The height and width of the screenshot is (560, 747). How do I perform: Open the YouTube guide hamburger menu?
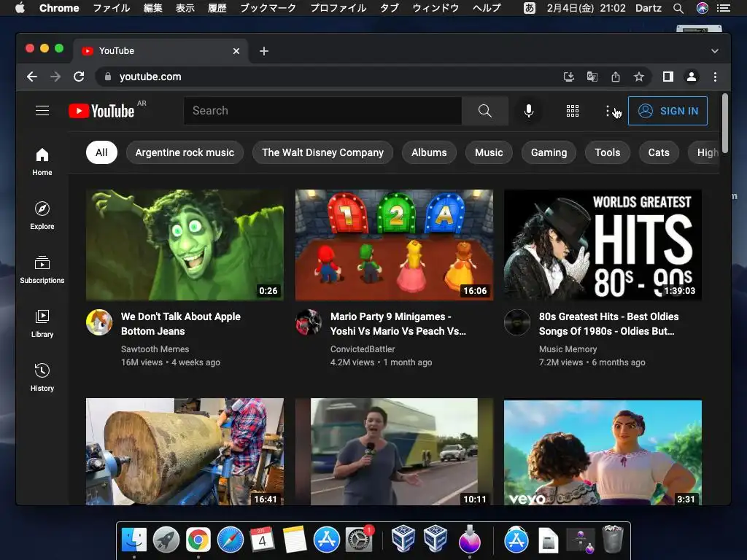[x=42, y=111]
